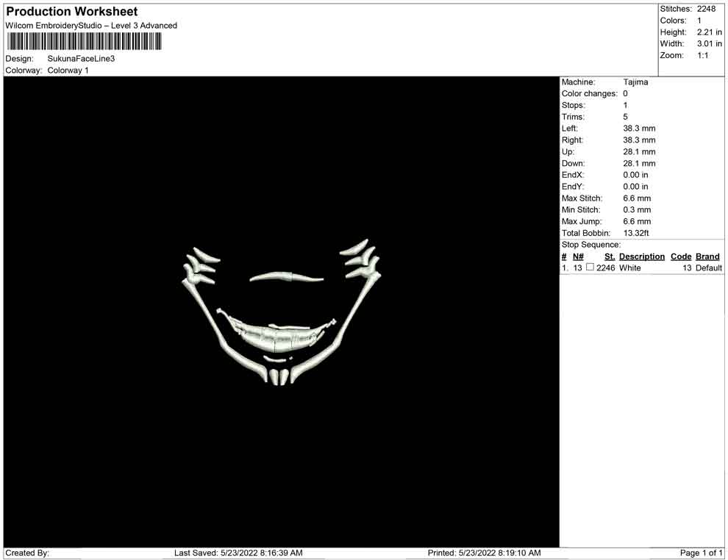Screen dimensions: 728x560
Task: Click the Last Saved timestamp
Action: pos(238,553)
